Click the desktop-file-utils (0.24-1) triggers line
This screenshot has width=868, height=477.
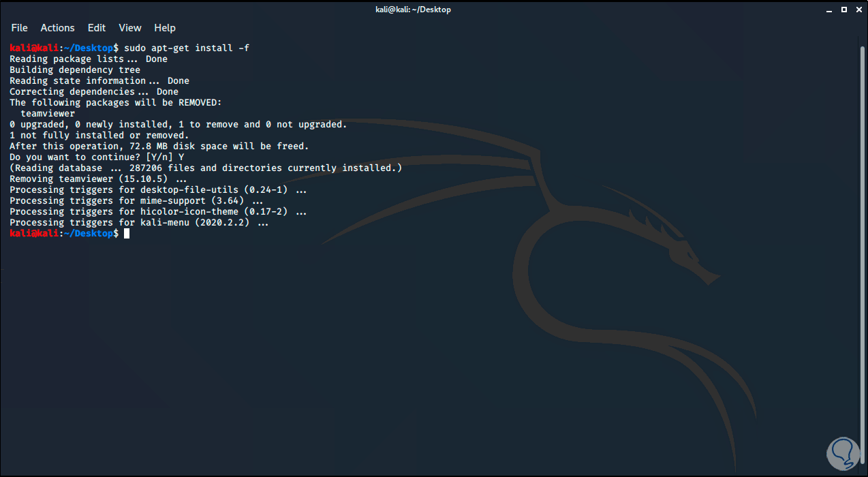pos(158,189)
